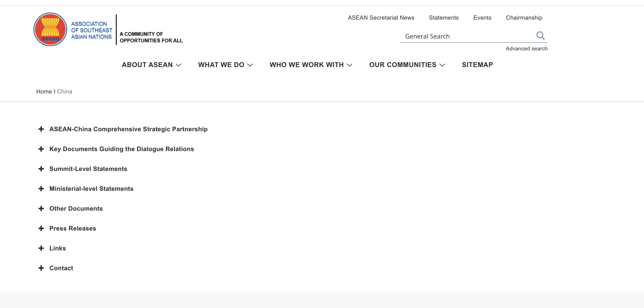Click plus icon beside Summit-Level Statements

click(41, 169)
